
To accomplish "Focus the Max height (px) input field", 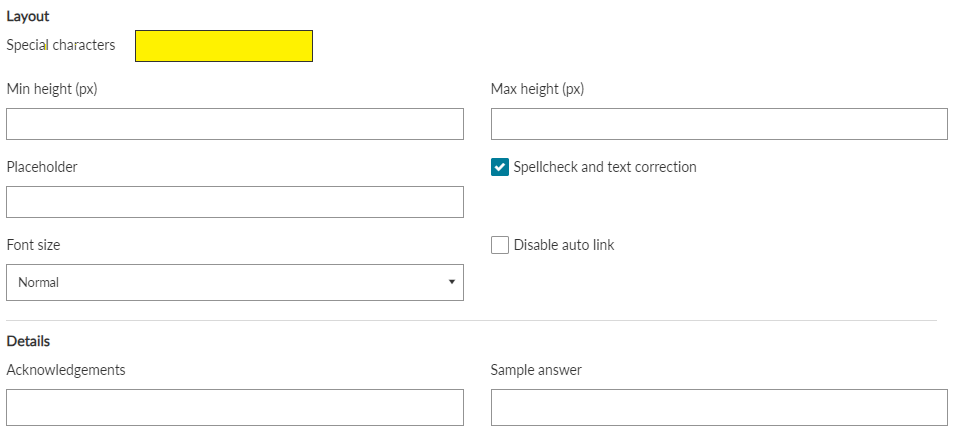I will click(x=719, y=124).
